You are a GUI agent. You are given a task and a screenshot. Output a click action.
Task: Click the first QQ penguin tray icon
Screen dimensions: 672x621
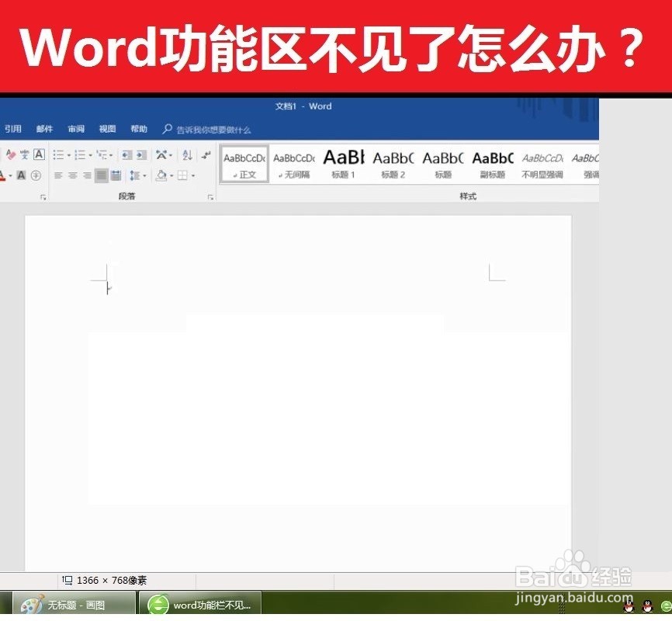click(629, 606)
